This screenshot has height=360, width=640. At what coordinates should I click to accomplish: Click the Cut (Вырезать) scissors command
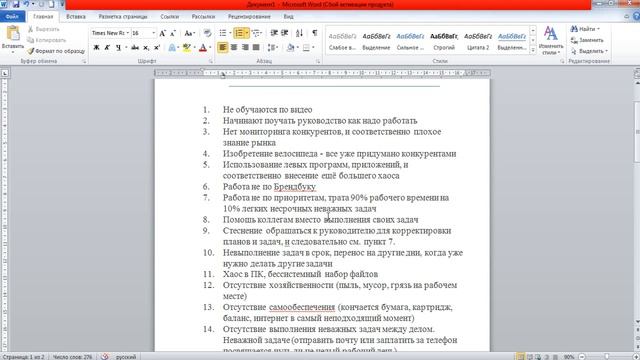(x=44, y=29)
